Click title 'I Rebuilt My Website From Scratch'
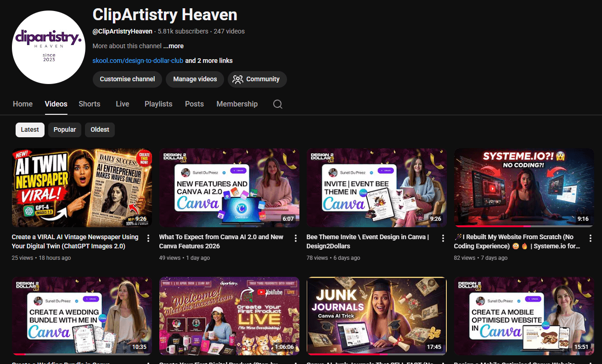This screenshot has height=364, width=602. pos(518,241)
